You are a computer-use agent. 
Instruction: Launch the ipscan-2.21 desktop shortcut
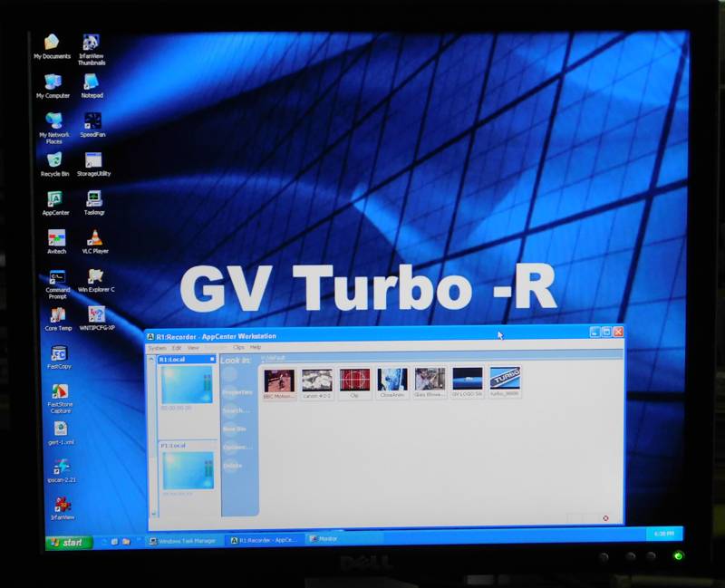[62, 471]
